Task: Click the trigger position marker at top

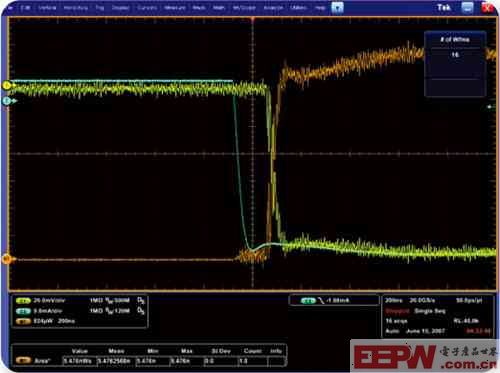Action: 253,20
